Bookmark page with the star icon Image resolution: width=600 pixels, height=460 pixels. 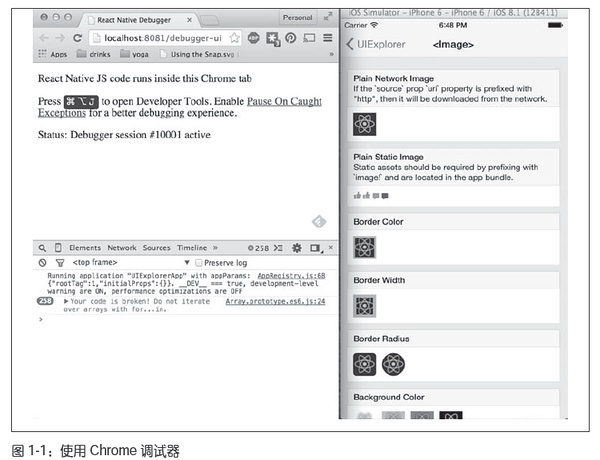tap(234, 38)
